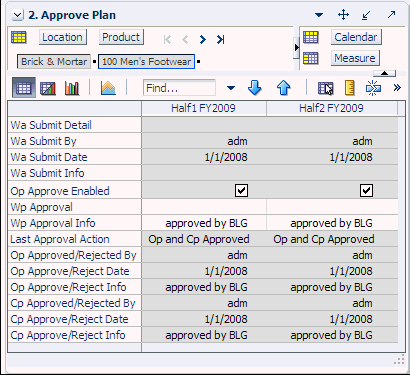This screenshot has width=410, height=375.
Task: Click the table with cursor icon
Action: [x=325, y=88]
